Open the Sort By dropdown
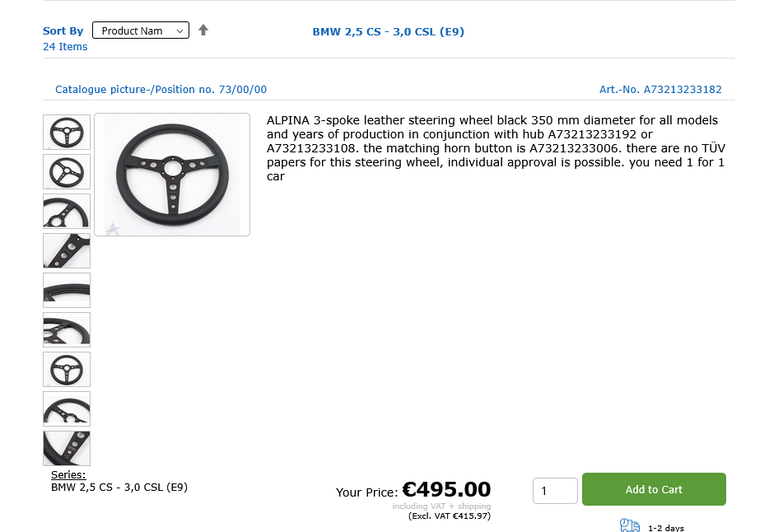Screen dimensions: 783x532 pyautogui.click(x=141, y=30)
